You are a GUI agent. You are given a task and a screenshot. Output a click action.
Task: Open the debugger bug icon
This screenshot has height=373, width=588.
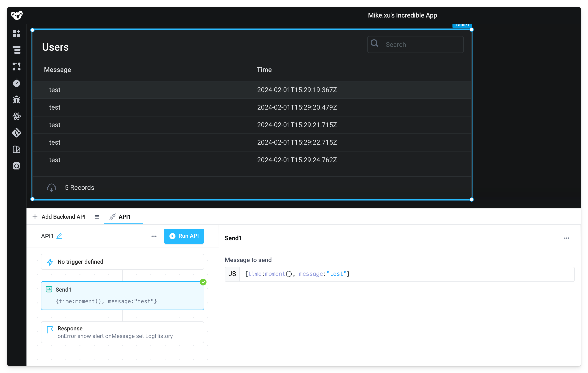[16, 99]
